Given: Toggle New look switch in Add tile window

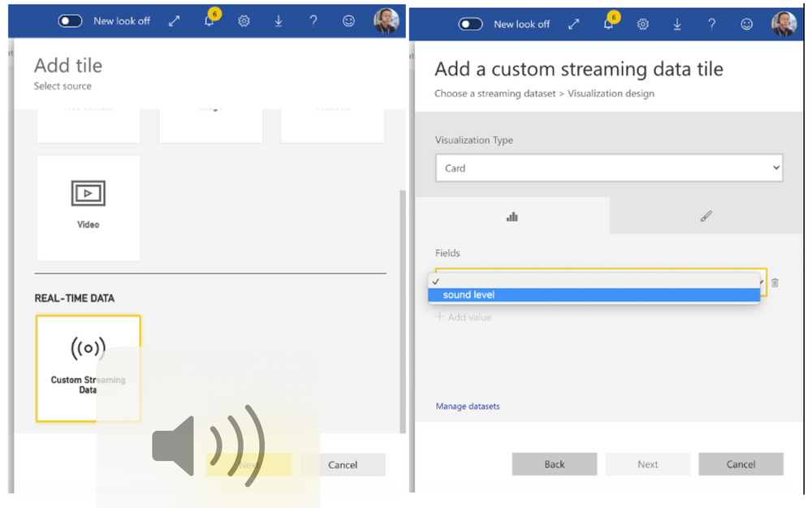Looking at the screenshot, I should (x=70, y=21).
